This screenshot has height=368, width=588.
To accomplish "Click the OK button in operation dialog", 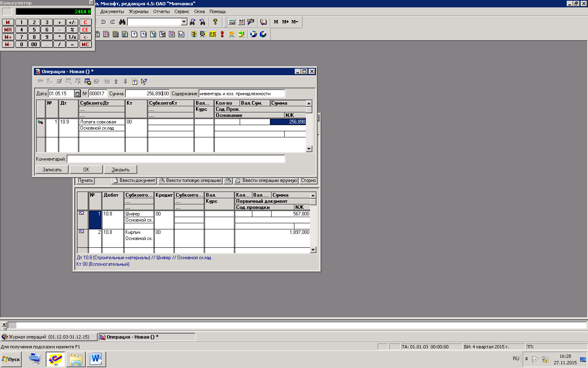I will pyautogui.click(x=86, y=169).
